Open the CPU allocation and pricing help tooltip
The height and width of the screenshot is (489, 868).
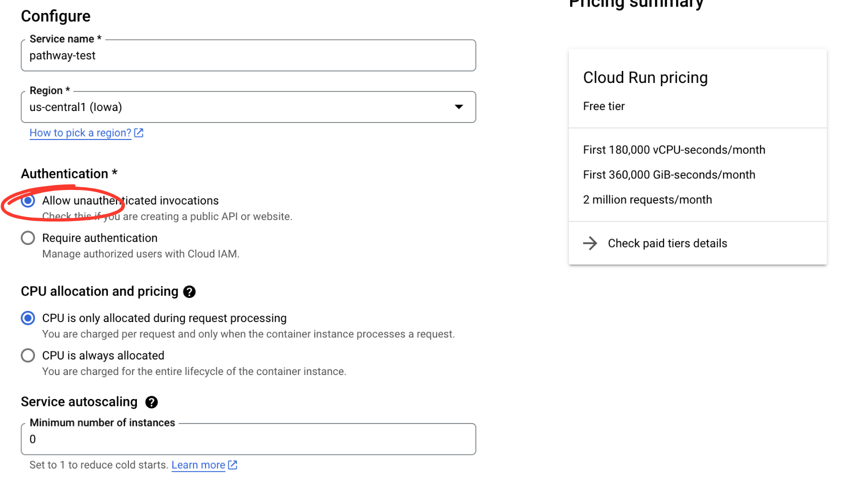point(189,291)
